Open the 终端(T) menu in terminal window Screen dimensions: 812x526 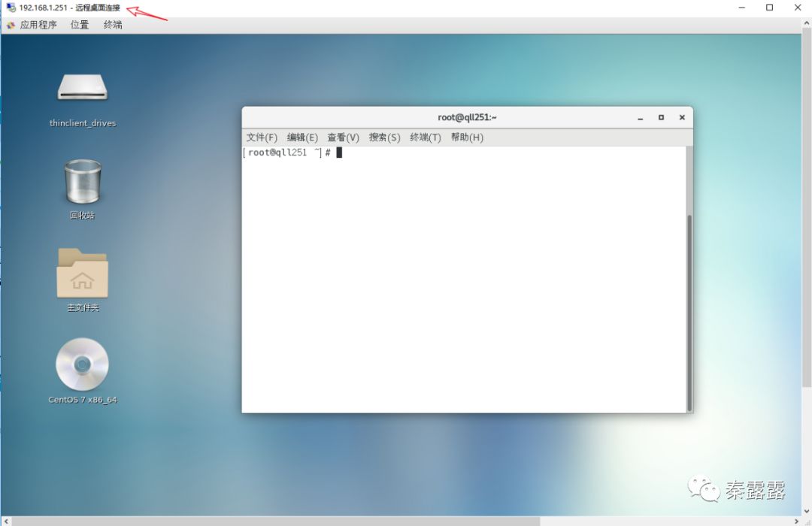click(x=426, y=138)
